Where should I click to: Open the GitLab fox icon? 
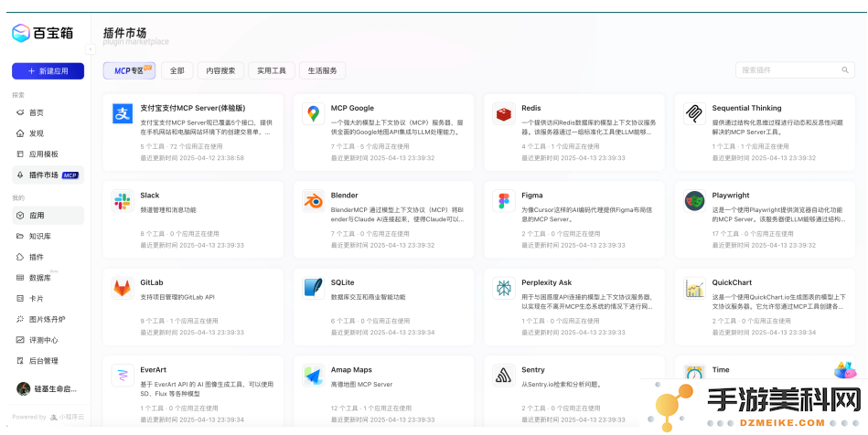coord(123,288)
